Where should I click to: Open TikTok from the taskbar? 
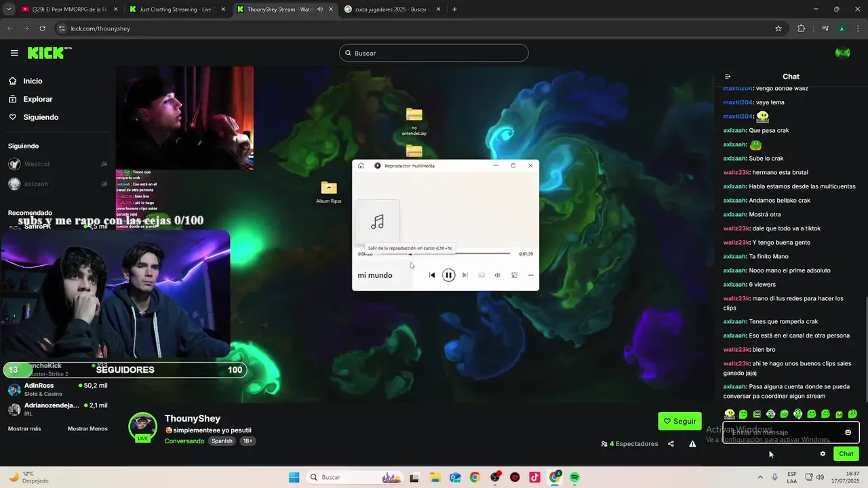[x=535, y=477]
